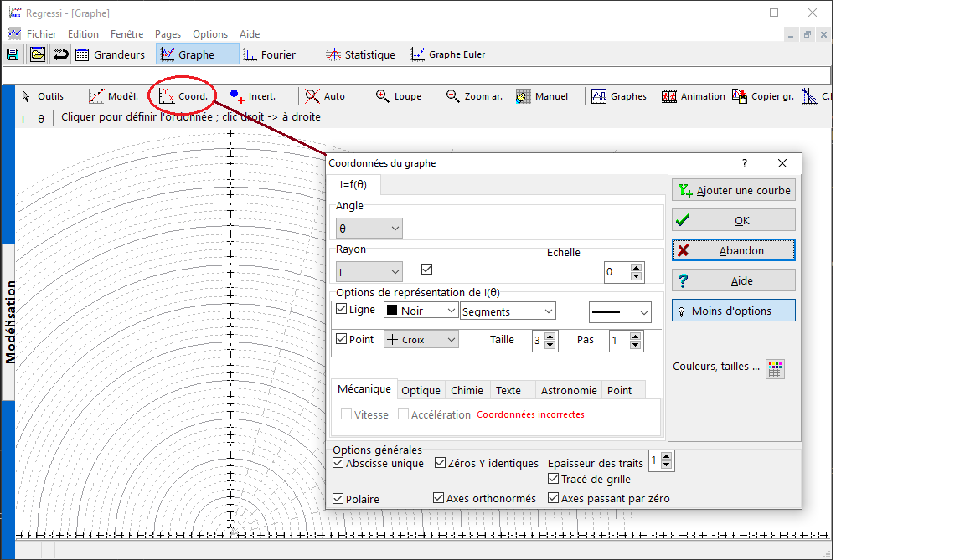Close the Coordonnées du graphe dialog

782,163
